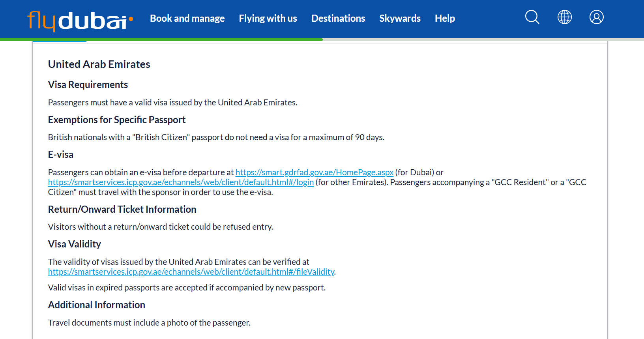Open the Flying with us menu

click(x=268, y=18)
